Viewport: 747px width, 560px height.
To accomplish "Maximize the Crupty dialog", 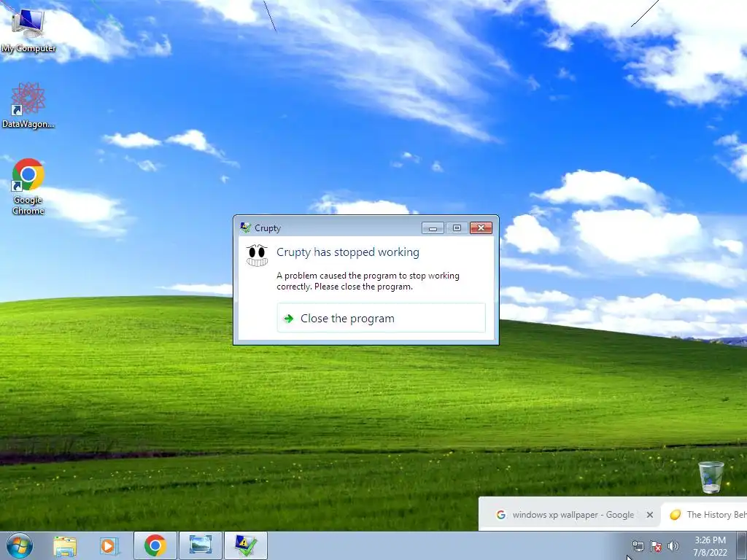I will pyautogui.click(x=457, y=228).
